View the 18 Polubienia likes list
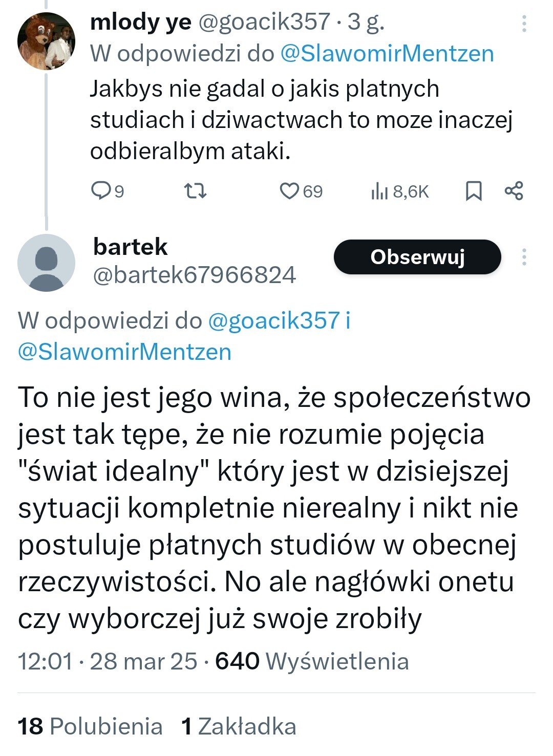The image size is (553, 756). click(x=90, y=726)
